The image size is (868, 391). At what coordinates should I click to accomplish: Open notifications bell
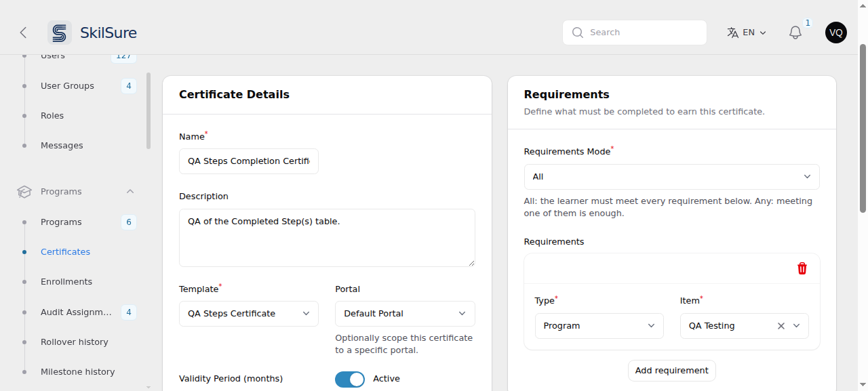click(x=795, y=33)
